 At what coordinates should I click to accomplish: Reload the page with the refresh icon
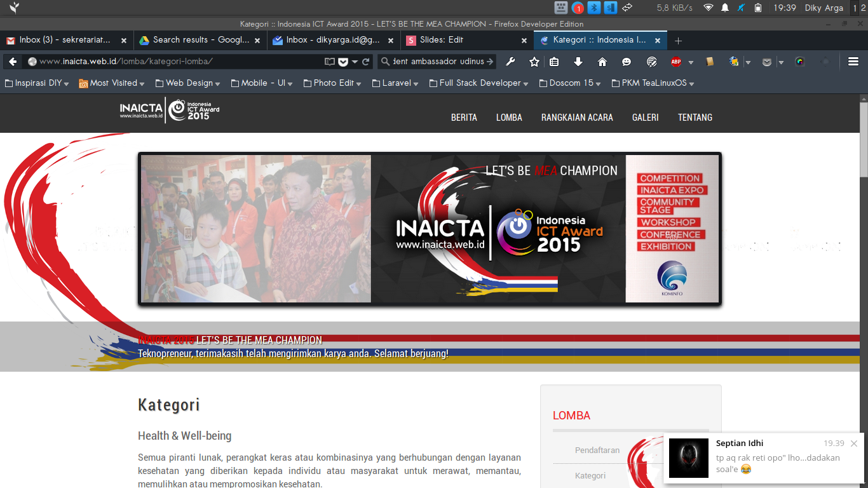pos(365,62)
